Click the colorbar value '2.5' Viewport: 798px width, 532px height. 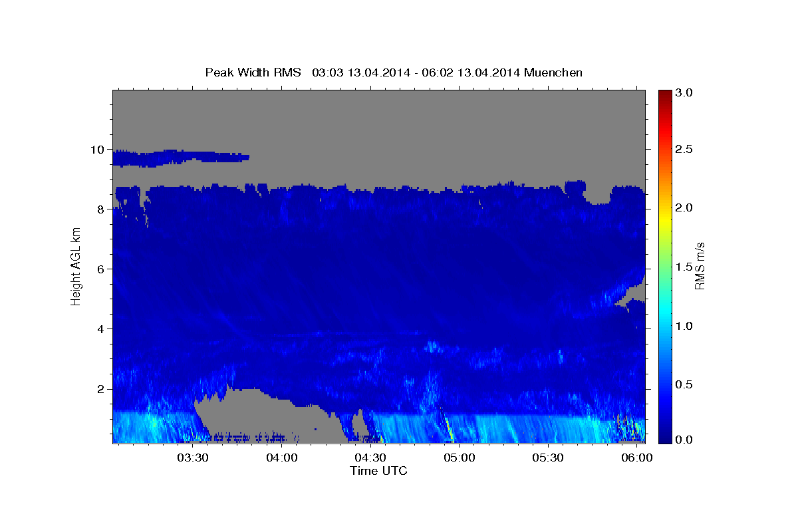[x=684, y=149]
